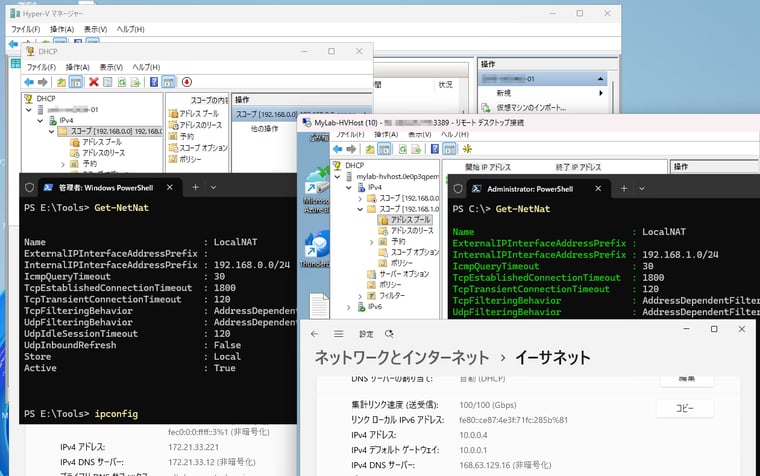Select サーバー オプション in remote DHCP tree
This screenshot has height=476, width=760.
[x=404, y=274]
